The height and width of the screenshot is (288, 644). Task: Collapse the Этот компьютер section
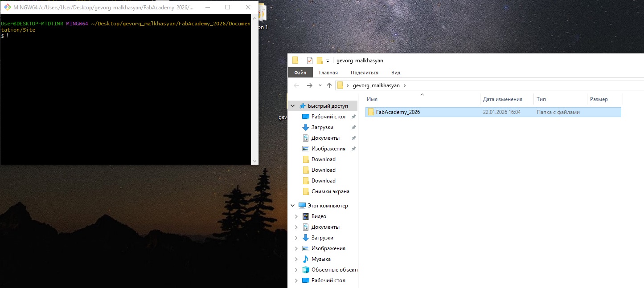point(293,206)
